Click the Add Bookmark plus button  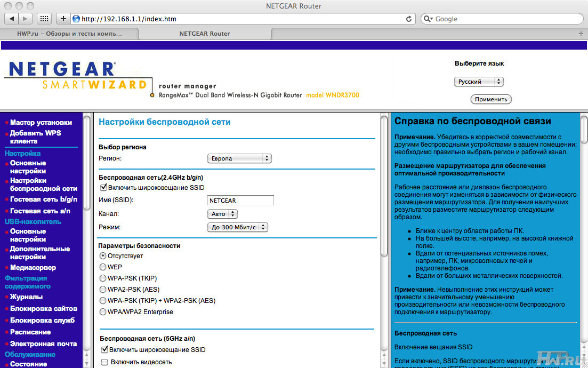tap(63, 19)
